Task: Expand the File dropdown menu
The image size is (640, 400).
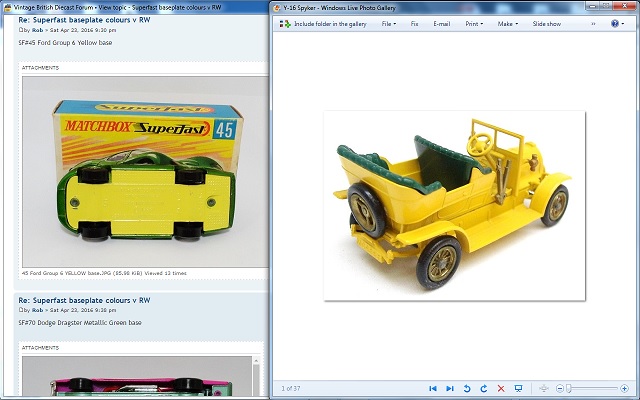Action: [x=389, y=22]
